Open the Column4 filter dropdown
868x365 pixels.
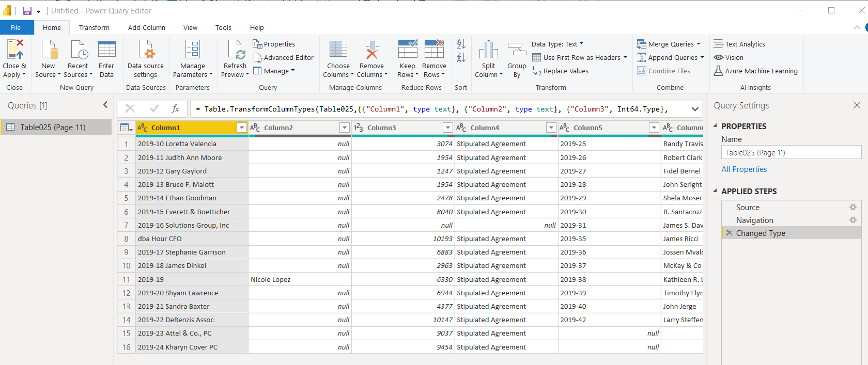551,128
